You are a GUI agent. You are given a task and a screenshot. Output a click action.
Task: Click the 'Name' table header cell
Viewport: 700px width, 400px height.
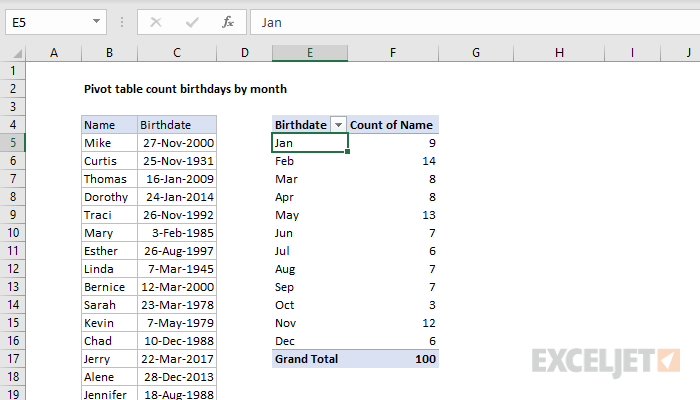(x=109, y=125)
